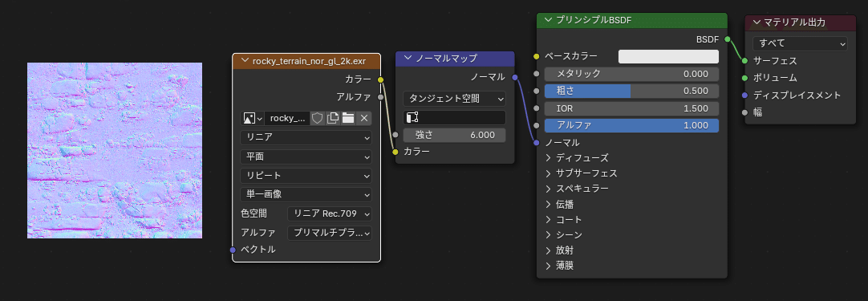
Task: Unlink image with the X icon
Action: 363,118
